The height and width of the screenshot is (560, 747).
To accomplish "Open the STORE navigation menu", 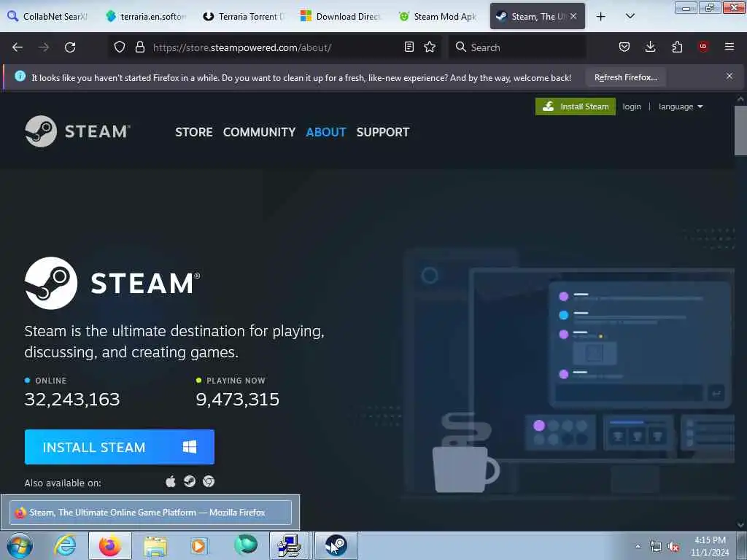I will point(194,132).
